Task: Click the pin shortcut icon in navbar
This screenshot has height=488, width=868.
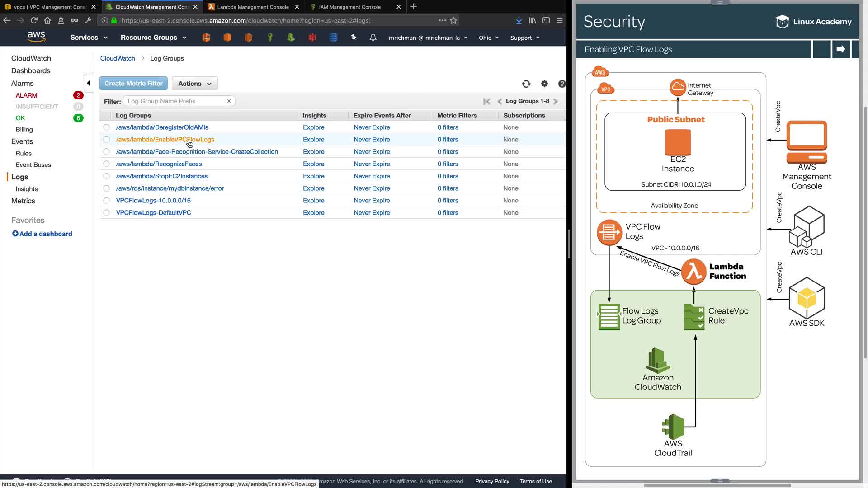Action: (x=354, y=38)
